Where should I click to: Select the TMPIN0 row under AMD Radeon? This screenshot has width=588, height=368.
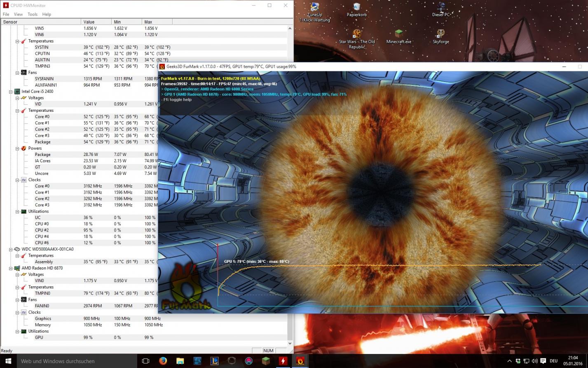click(x=96, y=293)
